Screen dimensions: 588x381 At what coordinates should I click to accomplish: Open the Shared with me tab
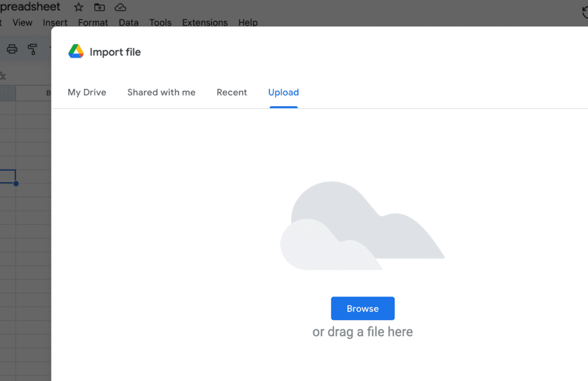(x=161, y=92)
